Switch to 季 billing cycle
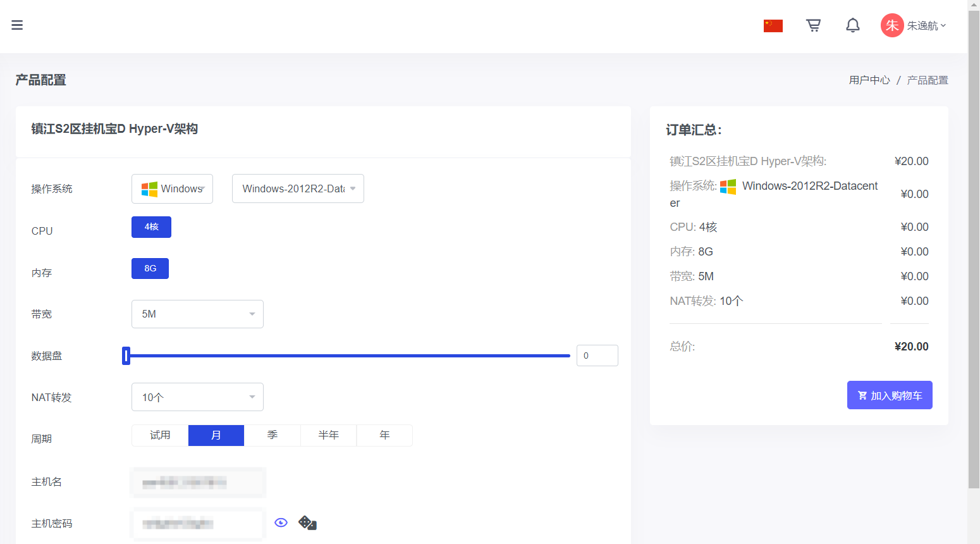 273,435
